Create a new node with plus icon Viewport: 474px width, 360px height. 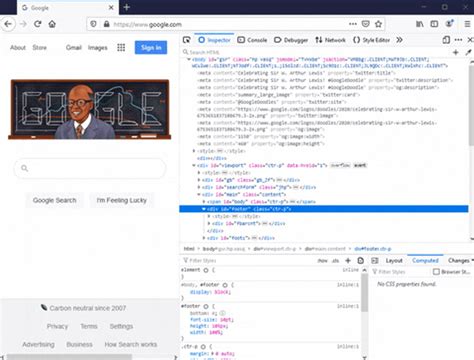click(456, 52)
